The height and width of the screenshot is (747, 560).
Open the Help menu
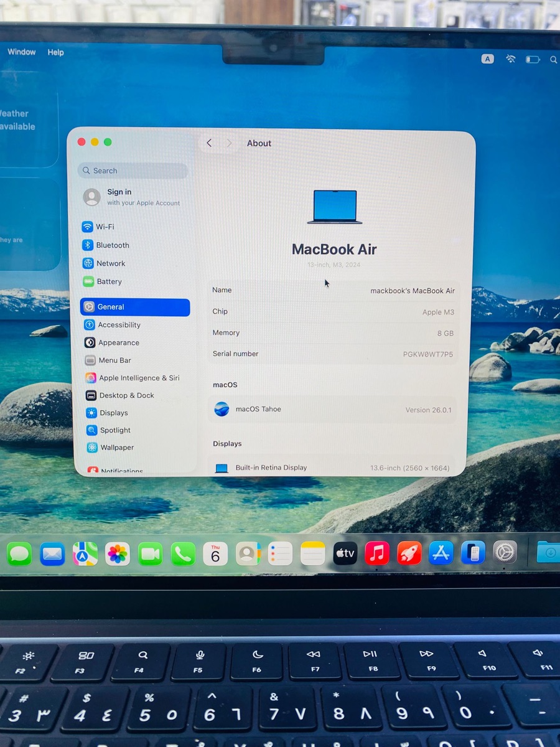[x=55, y=52]
